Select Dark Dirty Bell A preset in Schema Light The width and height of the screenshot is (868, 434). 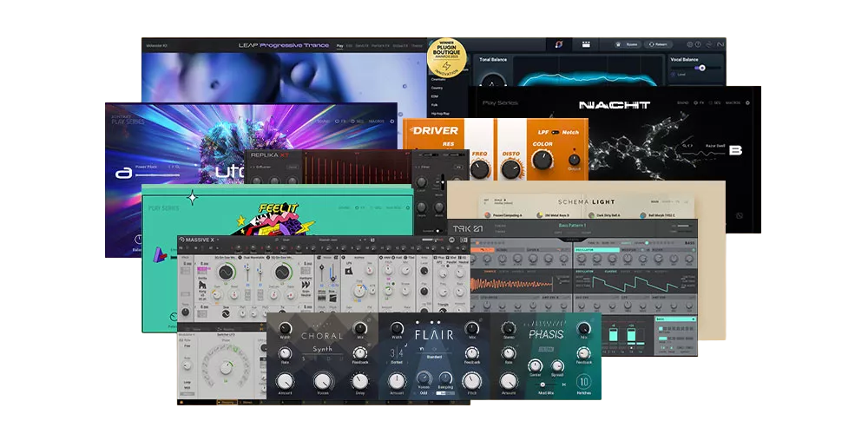[608, 214]
